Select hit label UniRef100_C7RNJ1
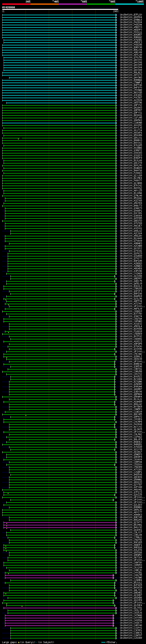The image size is (146, 644). coord(131,537)
